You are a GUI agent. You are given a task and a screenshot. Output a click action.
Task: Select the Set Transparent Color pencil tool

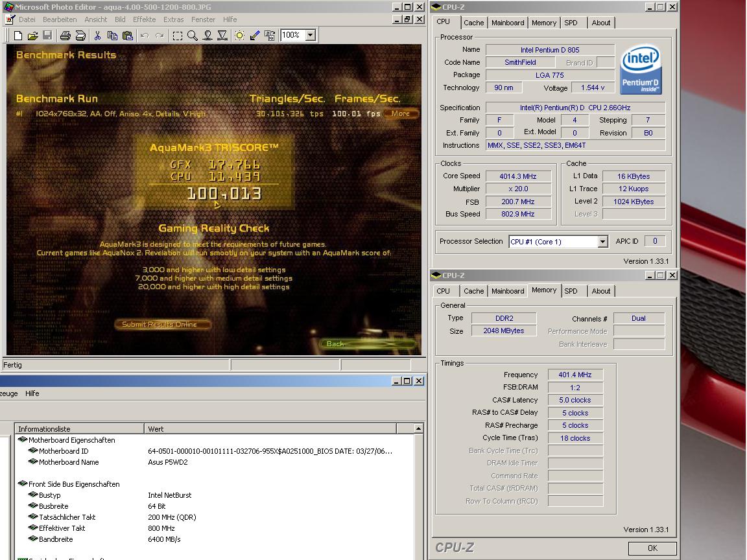[255, 35]
